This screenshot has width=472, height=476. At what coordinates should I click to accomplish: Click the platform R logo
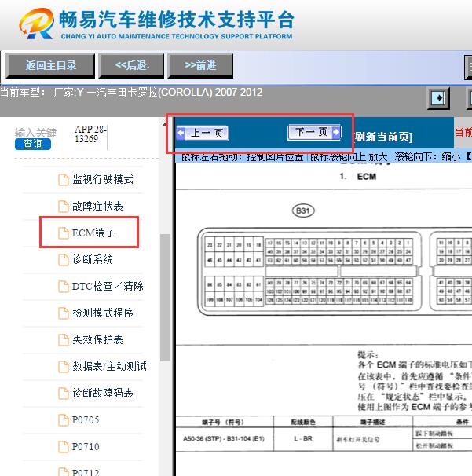pyautogui.click(x=37, y=24)
